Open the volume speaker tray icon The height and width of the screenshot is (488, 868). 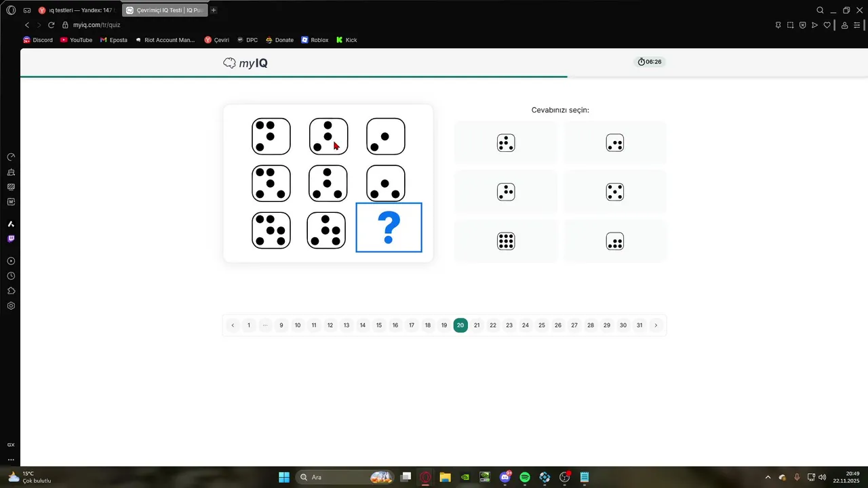(823, 477)
